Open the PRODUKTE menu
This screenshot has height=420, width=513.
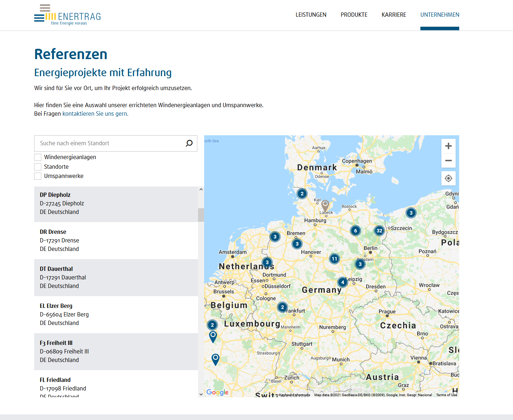tap(354, 15)
